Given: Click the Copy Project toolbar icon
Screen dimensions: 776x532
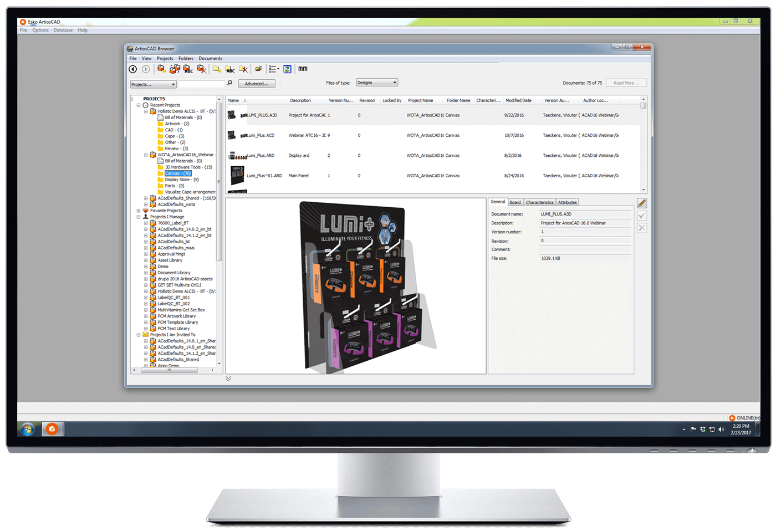Looking at the screenshot, I should tap(175, 69).
